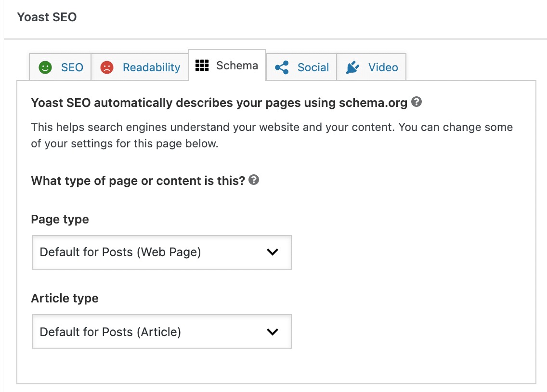Image resolution: width=547 pixels, height=392 pixels.
Task: Open the Page type dropdown
Action: (161, 252)
